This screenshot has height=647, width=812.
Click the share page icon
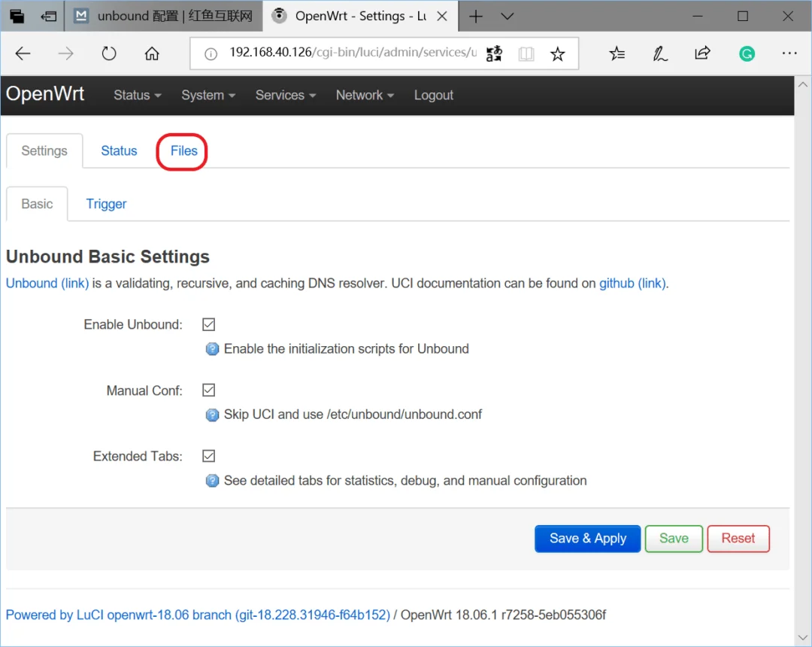702,53
